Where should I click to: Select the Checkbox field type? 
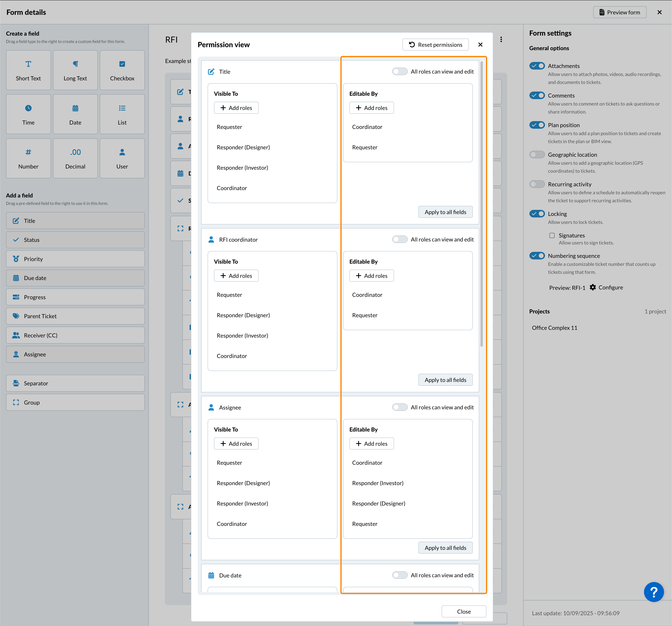122,70
